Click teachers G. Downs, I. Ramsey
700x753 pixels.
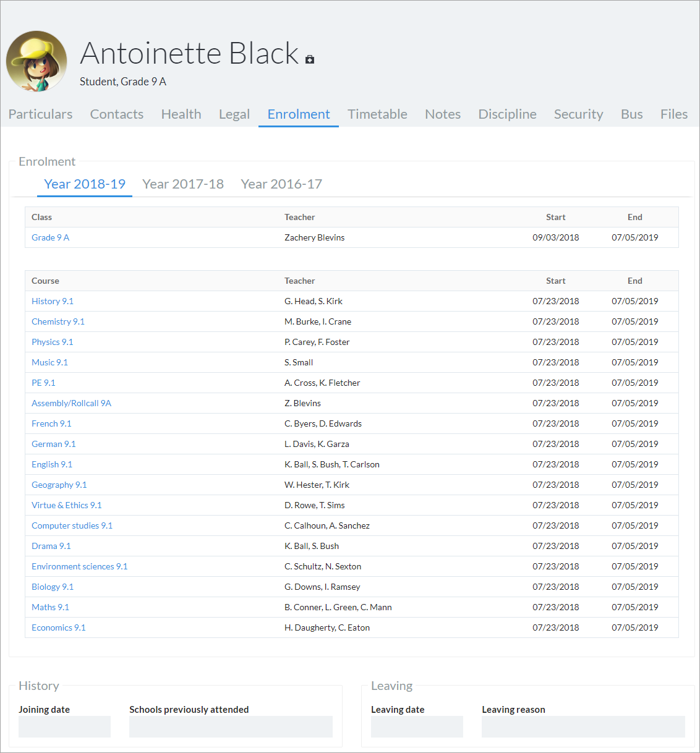click(322, 587)
